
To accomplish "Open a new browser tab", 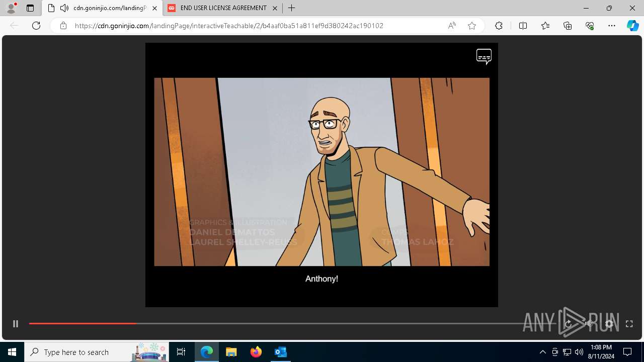I will (292, 8).
